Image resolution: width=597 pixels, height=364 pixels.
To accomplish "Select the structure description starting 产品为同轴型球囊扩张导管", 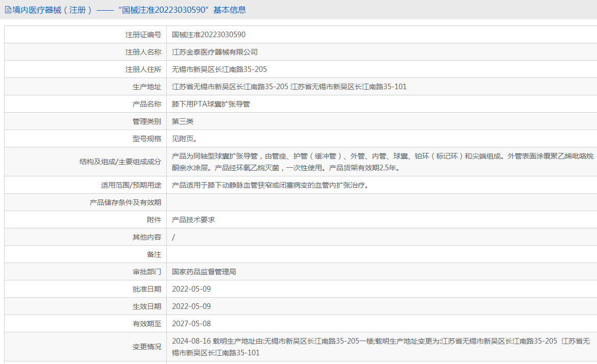I will click(383, 162).
